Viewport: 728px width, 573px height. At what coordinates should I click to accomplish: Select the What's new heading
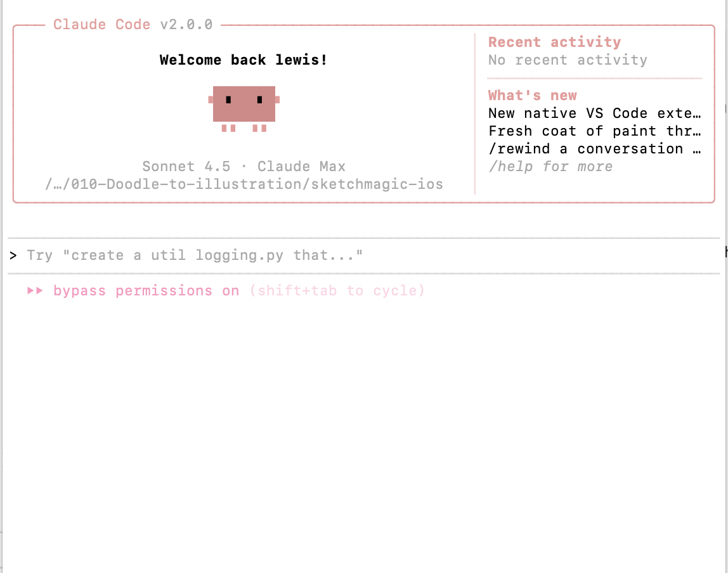click(533, 95)
